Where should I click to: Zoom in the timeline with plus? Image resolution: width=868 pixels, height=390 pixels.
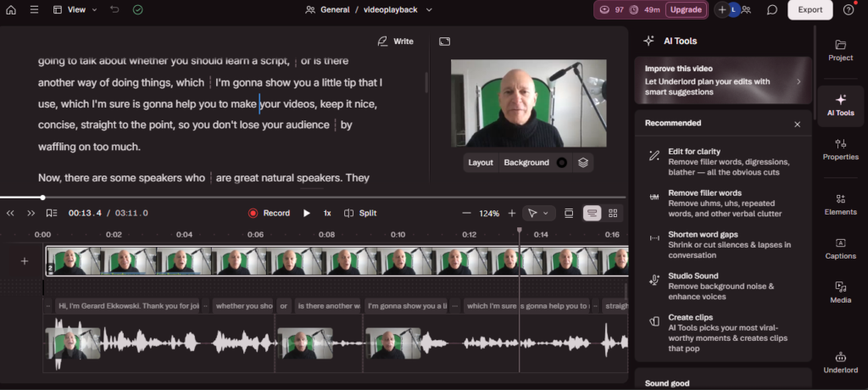coord(512,214)
